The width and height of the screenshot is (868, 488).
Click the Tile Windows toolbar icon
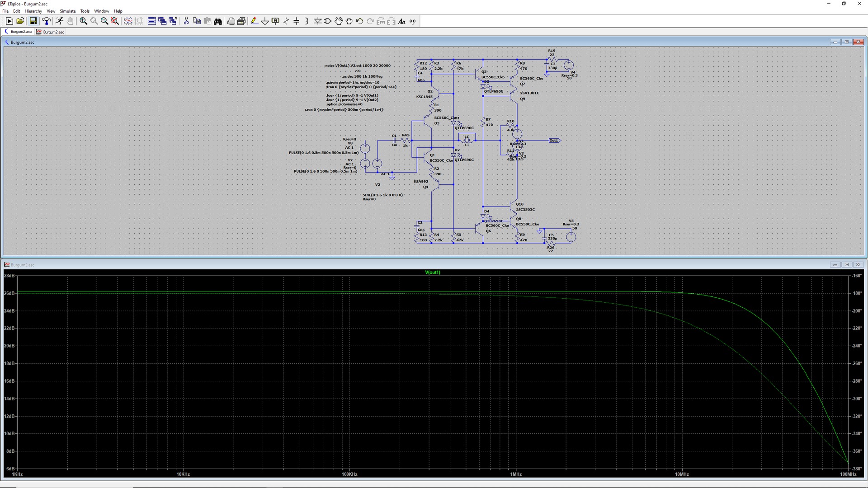152,21
